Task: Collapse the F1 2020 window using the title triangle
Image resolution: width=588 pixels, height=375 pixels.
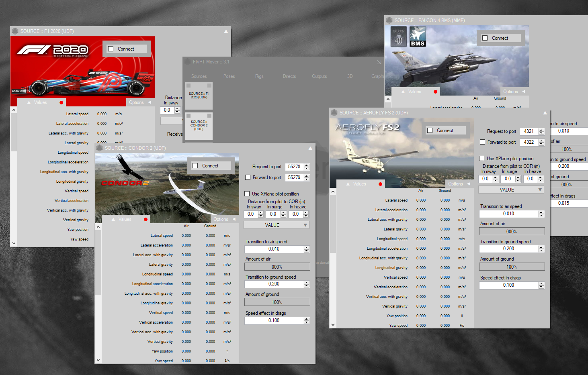Action: tap(226, 31)
